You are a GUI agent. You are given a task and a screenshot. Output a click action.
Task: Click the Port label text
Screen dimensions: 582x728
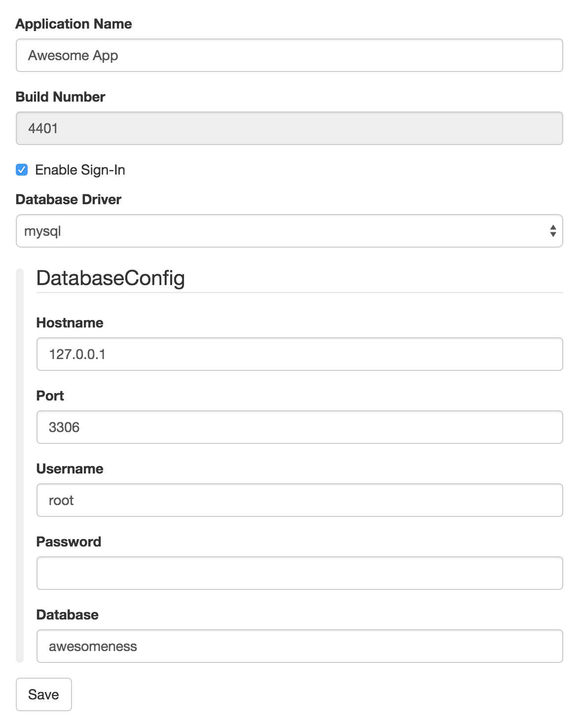pyautogui.click(x=50, y=396)
